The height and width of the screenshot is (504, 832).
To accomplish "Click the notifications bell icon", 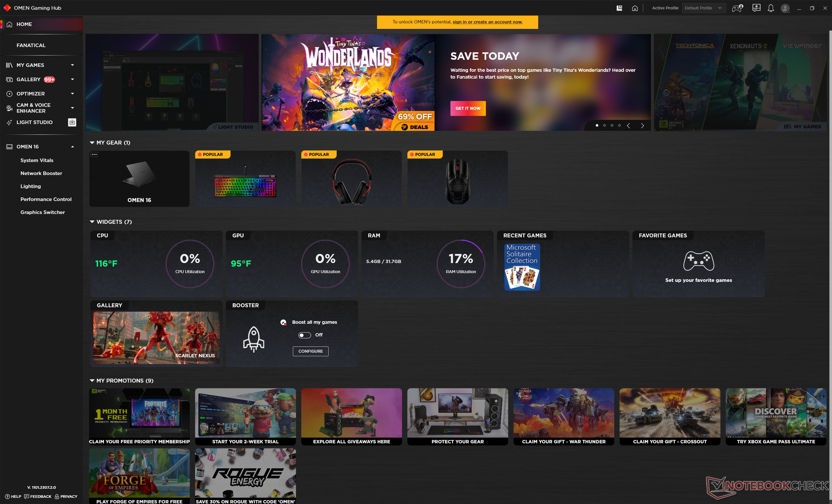I will coord(770,8).
